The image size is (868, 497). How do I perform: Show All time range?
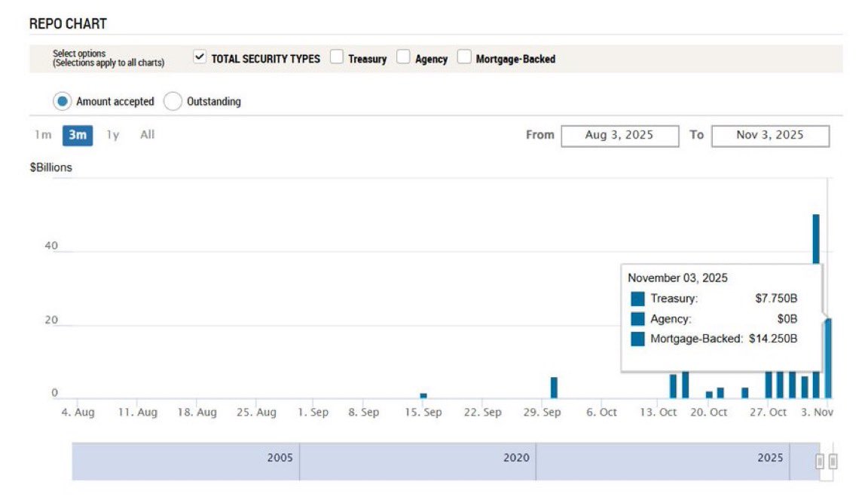[x=147, y=135]
